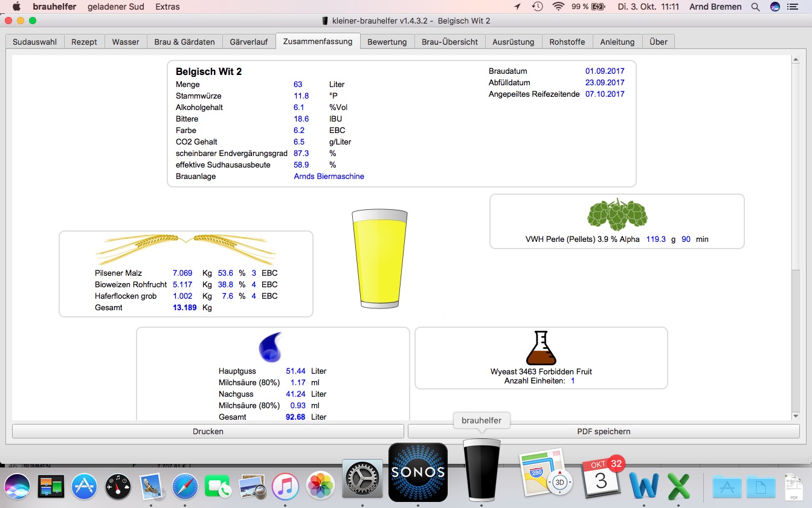Viewport: 812px width, 508px height.
Task: Click the yellow beer glass image
Action: pyautogui.click(x=379, y=259)
